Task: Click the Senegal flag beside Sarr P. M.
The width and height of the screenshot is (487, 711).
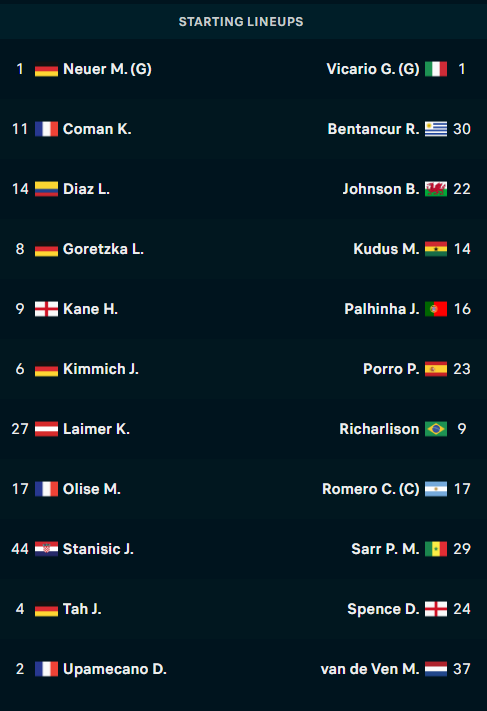Action: (x=436, y=549)
